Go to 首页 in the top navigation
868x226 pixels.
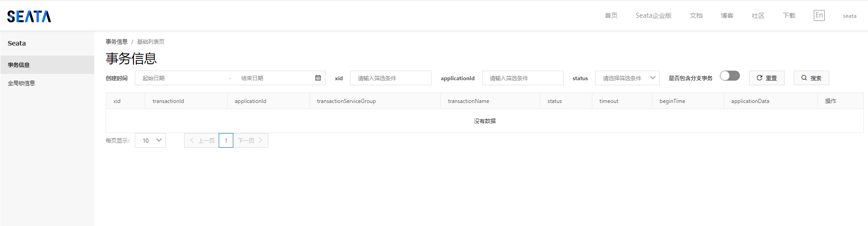[x=611, y=15]
